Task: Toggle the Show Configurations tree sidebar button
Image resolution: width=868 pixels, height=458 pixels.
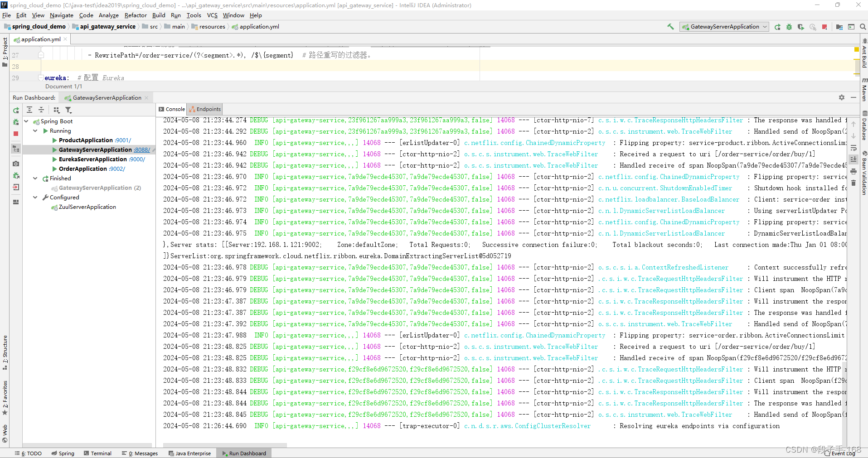Action: (x=16, y=149)
